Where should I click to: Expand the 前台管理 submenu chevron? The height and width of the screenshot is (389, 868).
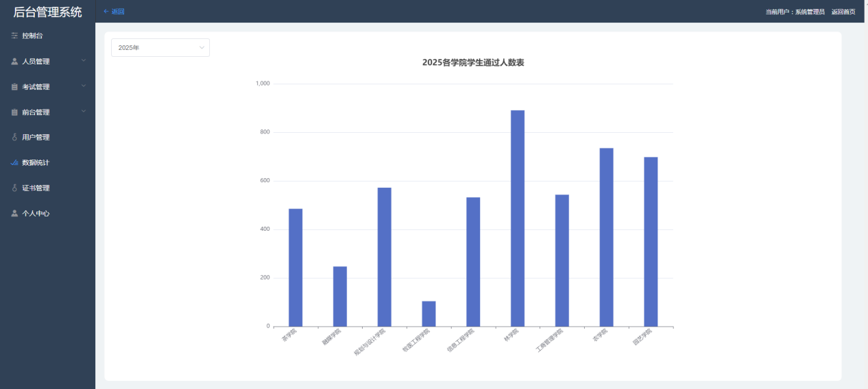coord(84,112)
